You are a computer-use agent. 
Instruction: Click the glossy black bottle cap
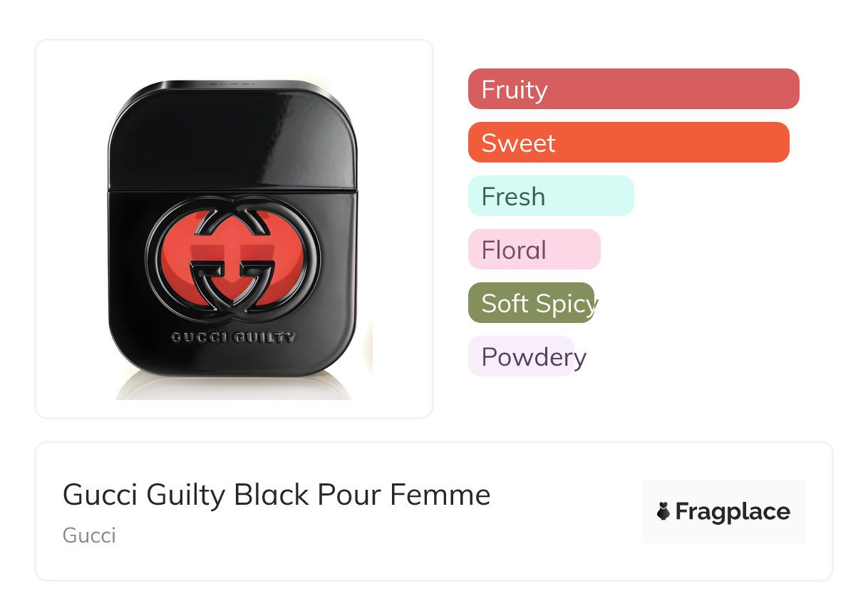pyautogui.click(x=232, y=135)
